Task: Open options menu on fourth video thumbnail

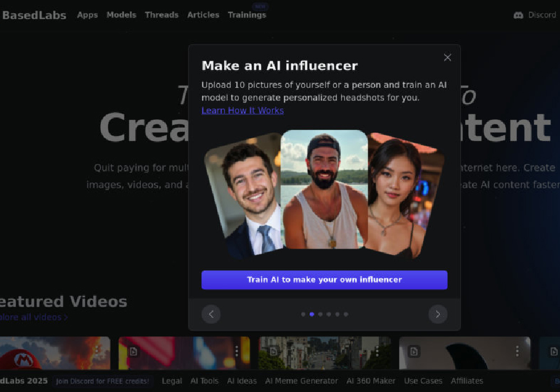Action: click(517, 351)
